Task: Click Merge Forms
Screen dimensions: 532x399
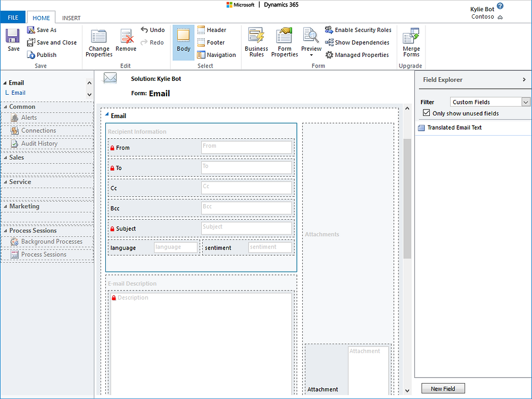Action: pyautogui.click(x=411, y=43)
